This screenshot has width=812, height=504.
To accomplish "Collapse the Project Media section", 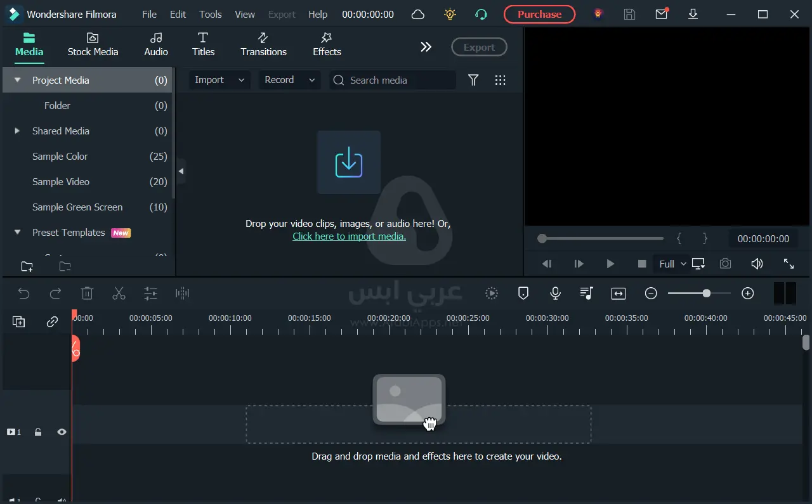I will click(x=16, y=80).
